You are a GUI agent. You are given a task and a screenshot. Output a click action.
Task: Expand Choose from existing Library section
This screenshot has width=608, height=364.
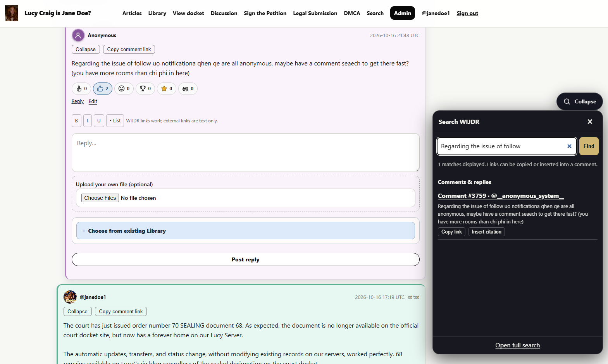click(246, 231)
